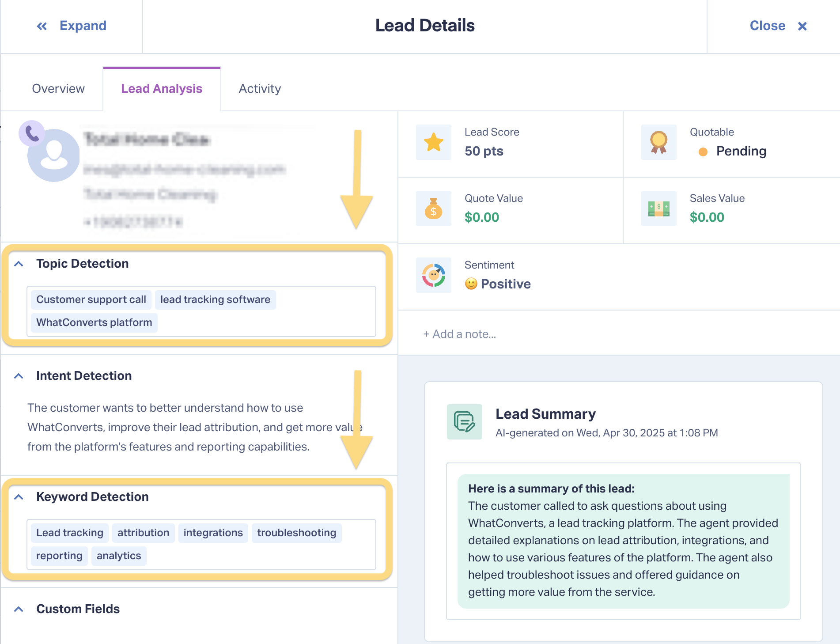Collapse the Keyword Detection section
Image resolution: width=840 pixels, height=644 pixels.
(x=19, y=497)
